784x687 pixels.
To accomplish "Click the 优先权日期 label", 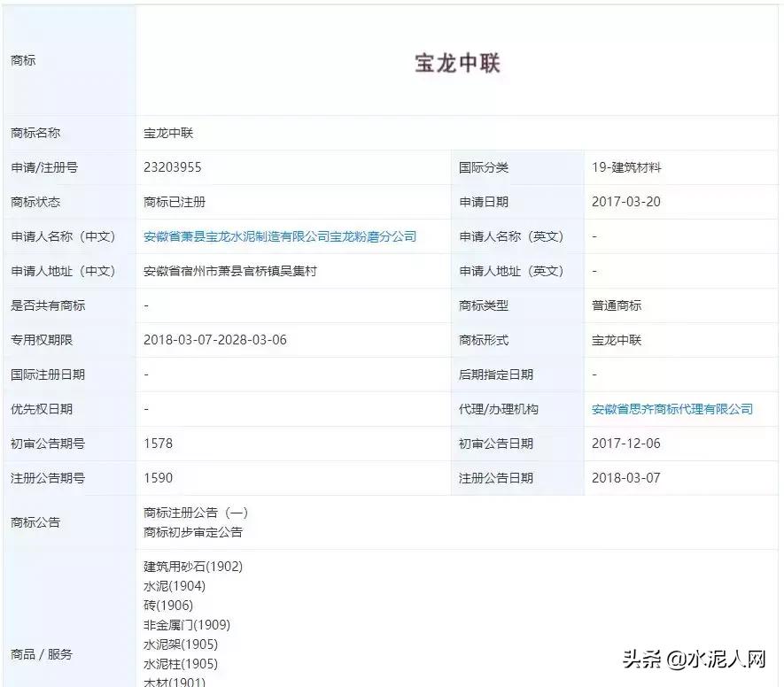I will tap(42, 409).
